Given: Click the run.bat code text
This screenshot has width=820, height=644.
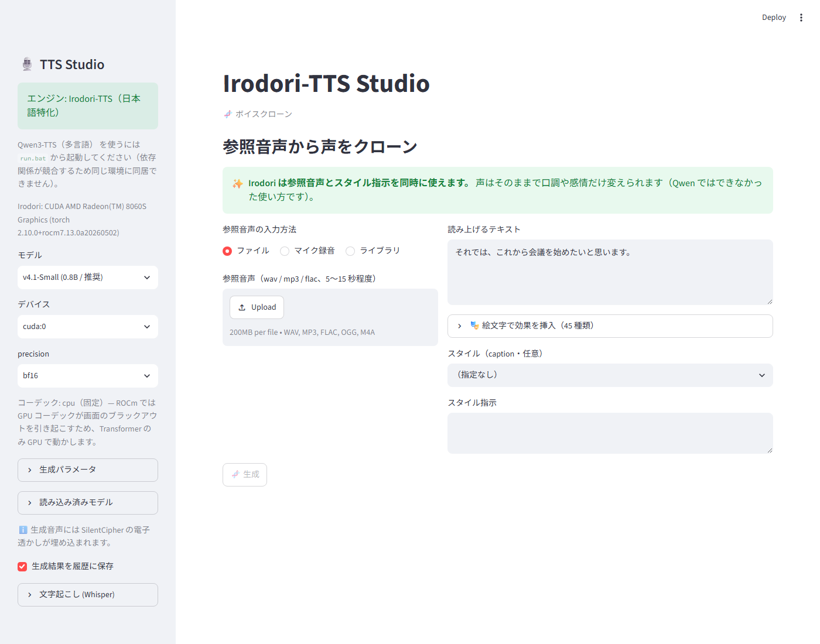Looking at the screenshot, I should (x=33, y=158).
